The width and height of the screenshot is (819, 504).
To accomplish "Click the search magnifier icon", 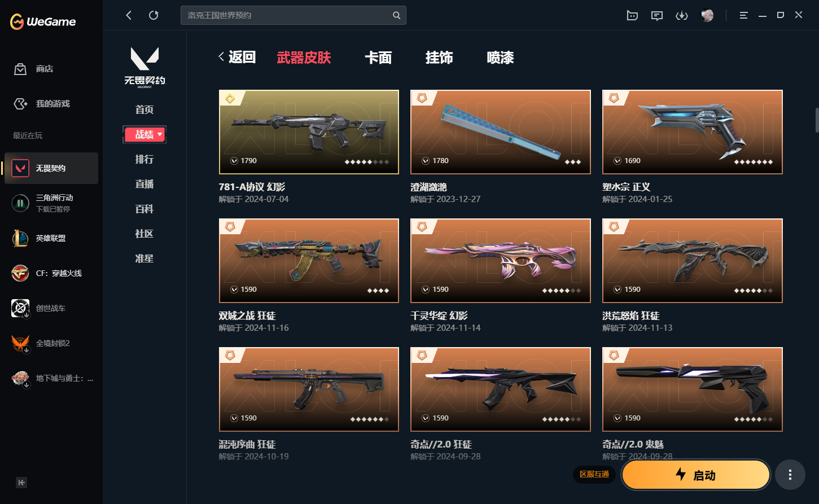I will (x=397, y=15).
